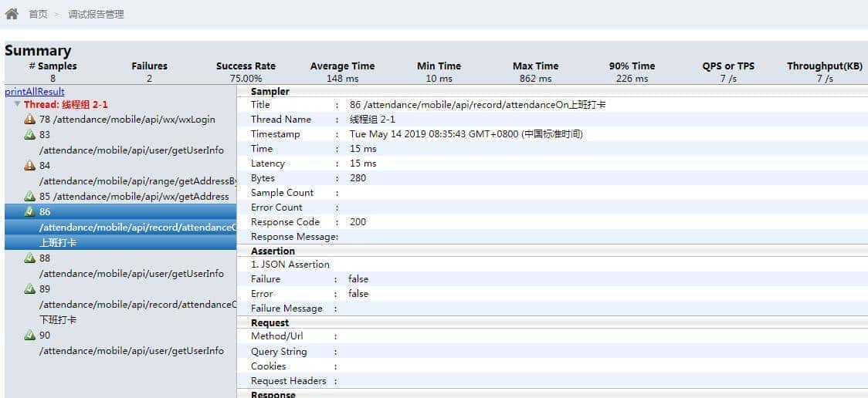Click success icon beside sample 85 getAddress
The height and width of the screenshot is (398, 868).
[30, 197]
